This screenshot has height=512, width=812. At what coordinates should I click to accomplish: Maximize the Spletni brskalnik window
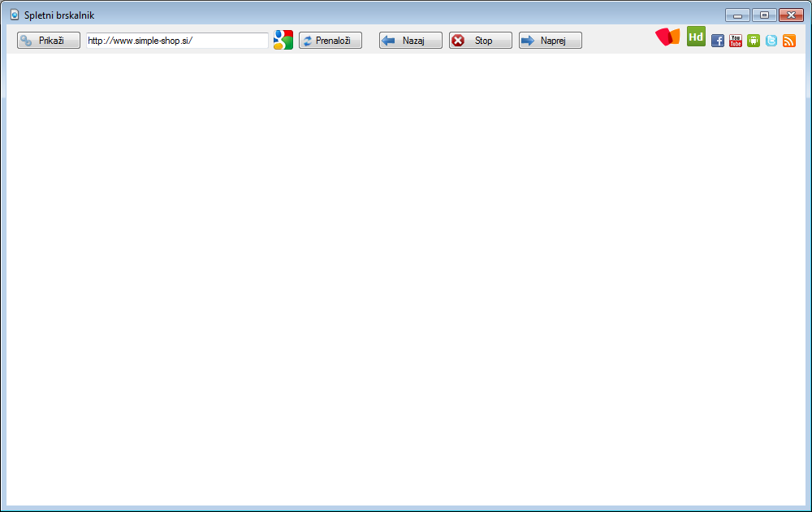click(x=764, y=15)
